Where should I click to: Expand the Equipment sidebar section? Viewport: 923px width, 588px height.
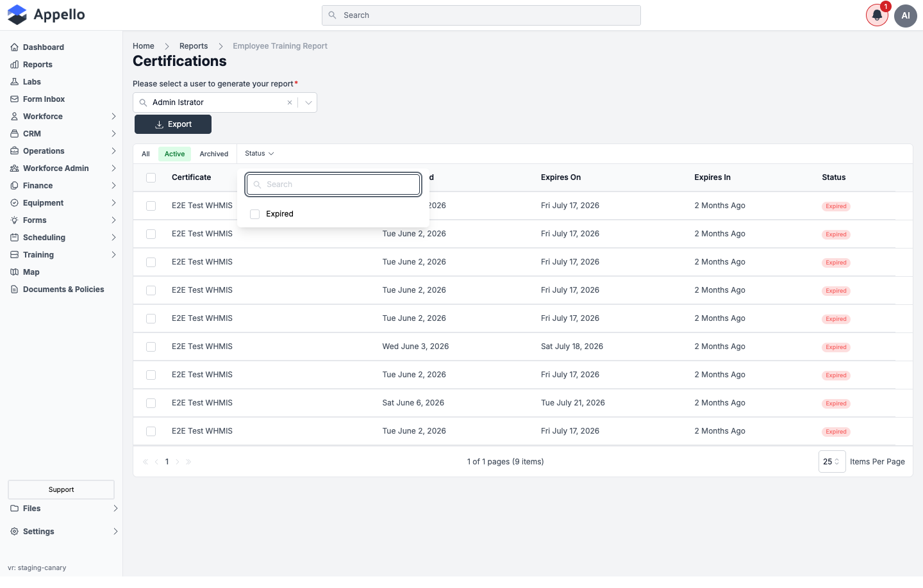coord(113,203)
